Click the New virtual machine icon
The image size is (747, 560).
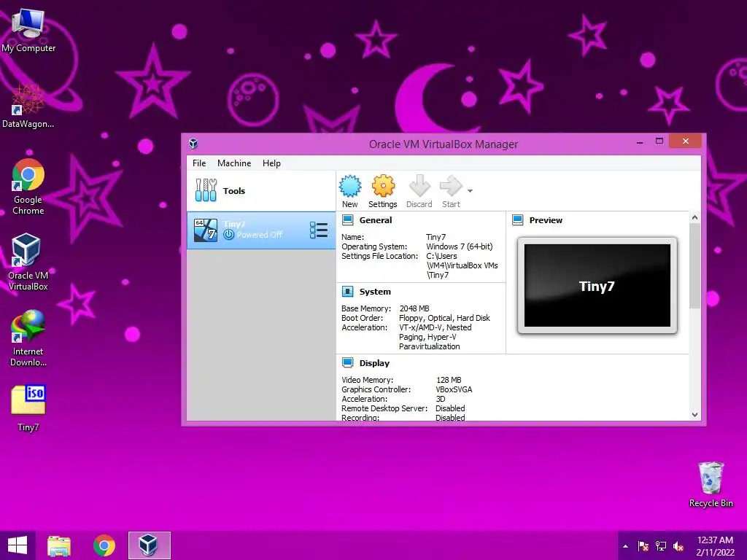pos(350,186)
